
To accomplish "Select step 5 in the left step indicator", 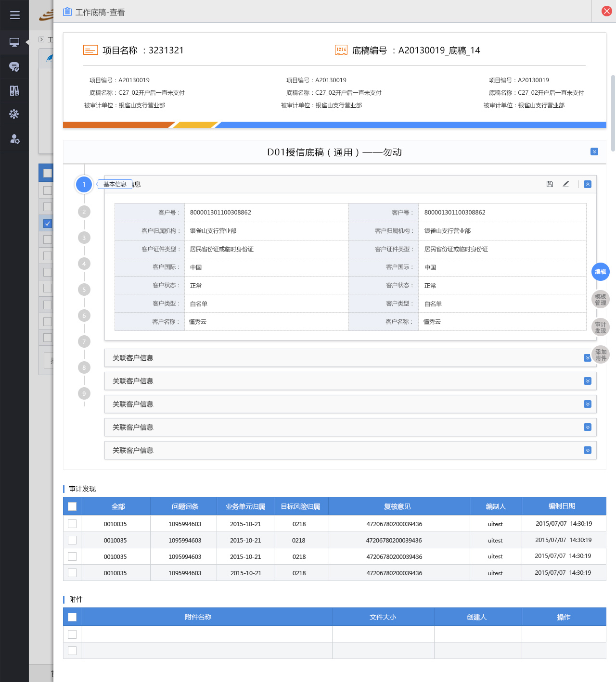I will [x=84, y=290].
